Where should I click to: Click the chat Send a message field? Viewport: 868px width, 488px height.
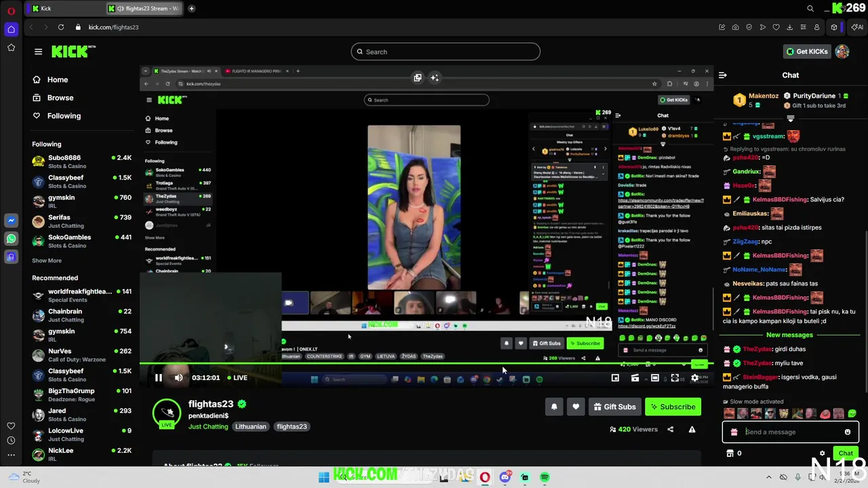pyautogui.click(x=791, y=432)
